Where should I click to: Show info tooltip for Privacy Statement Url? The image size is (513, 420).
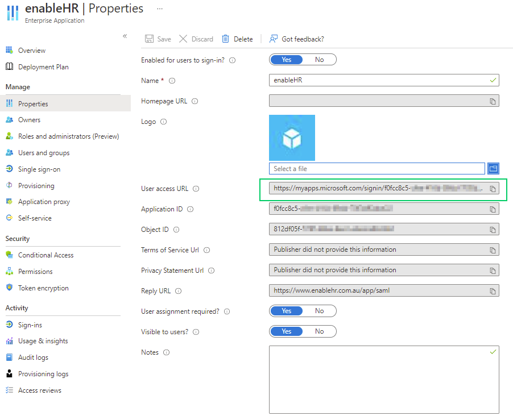pyautogui.click(x=212, y=271)
